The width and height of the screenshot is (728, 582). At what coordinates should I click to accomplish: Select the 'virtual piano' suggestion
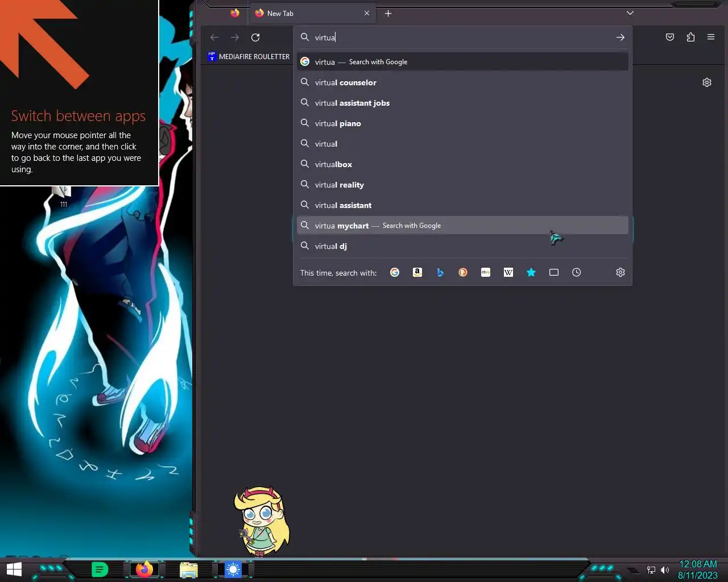[x=462, y=123]
